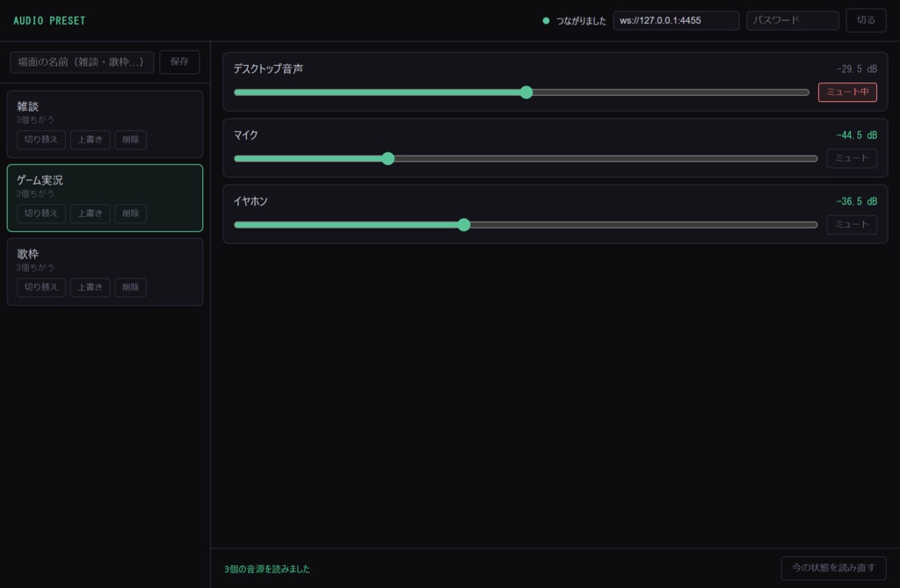Image resolution: width=900 pixels, height=588 pixels.
Task: Click 3個ちがう text under 歌枠
Action: (x=35, y=267)
